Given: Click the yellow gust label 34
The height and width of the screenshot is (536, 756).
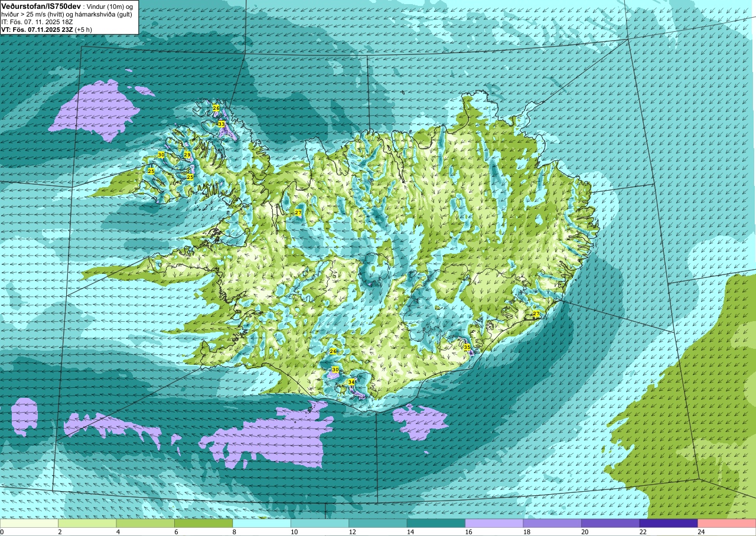Looking at the screenshot, I should point(351,382).
